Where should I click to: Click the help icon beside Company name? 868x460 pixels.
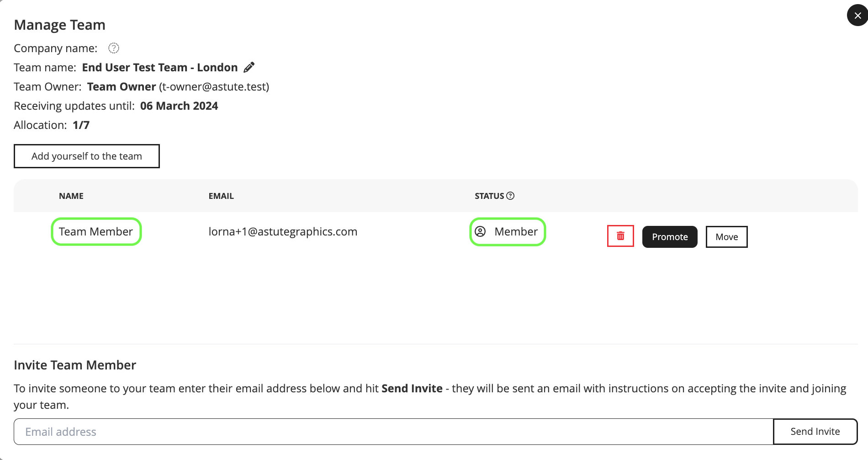[x=114, y=48]
